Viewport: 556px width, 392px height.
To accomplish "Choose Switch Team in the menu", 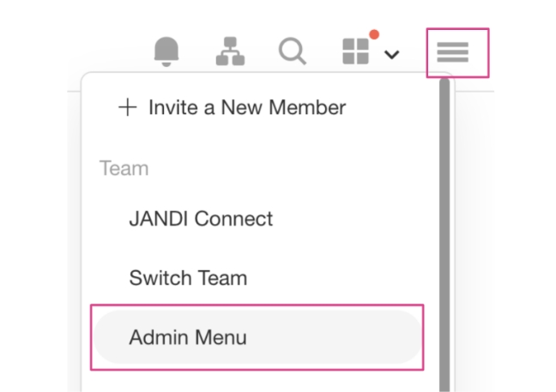I will pos(188,278).
